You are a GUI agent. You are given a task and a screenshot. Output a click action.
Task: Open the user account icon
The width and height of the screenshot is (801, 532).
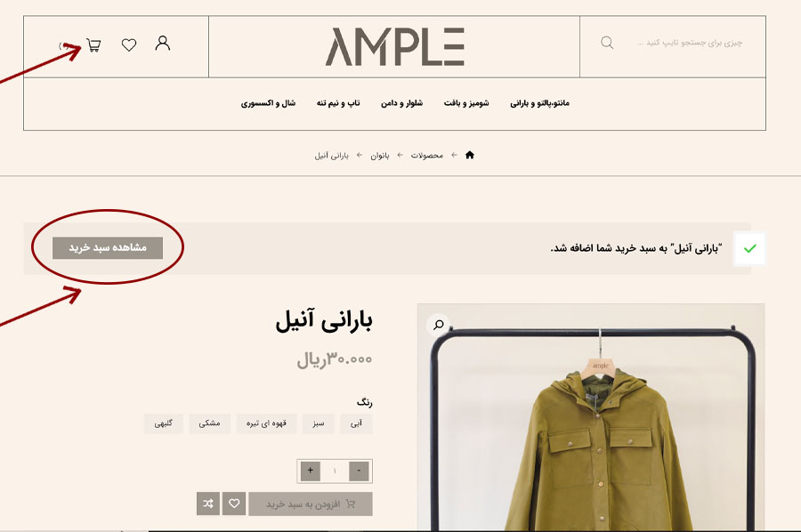[163, 43]
